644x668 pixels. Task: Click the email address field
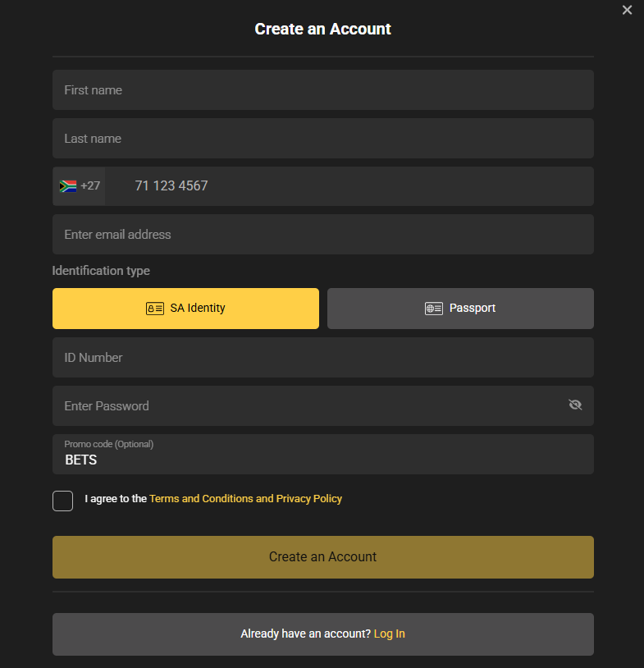coord(323,235)
